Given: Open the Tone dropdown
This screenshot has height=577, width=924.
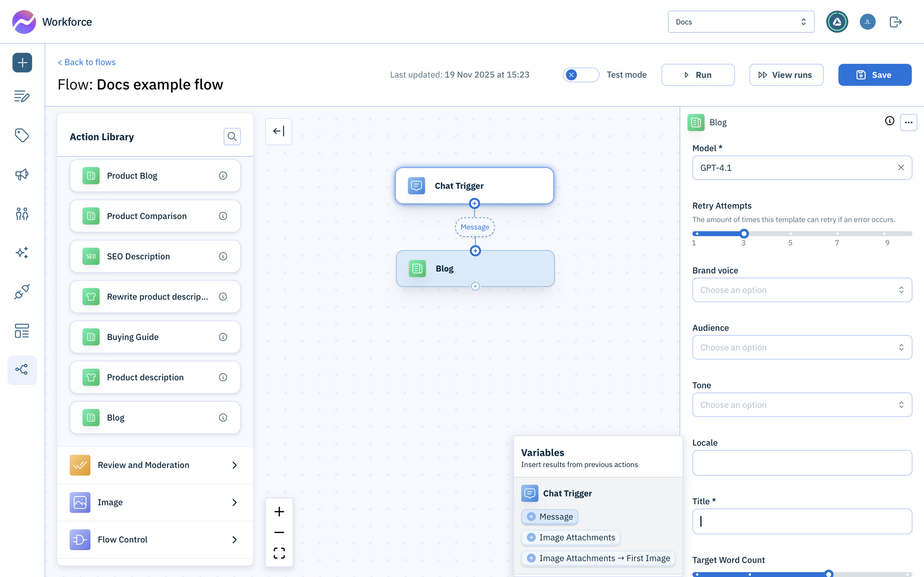Looking at the screenshot, I should (x=802, y=405).
